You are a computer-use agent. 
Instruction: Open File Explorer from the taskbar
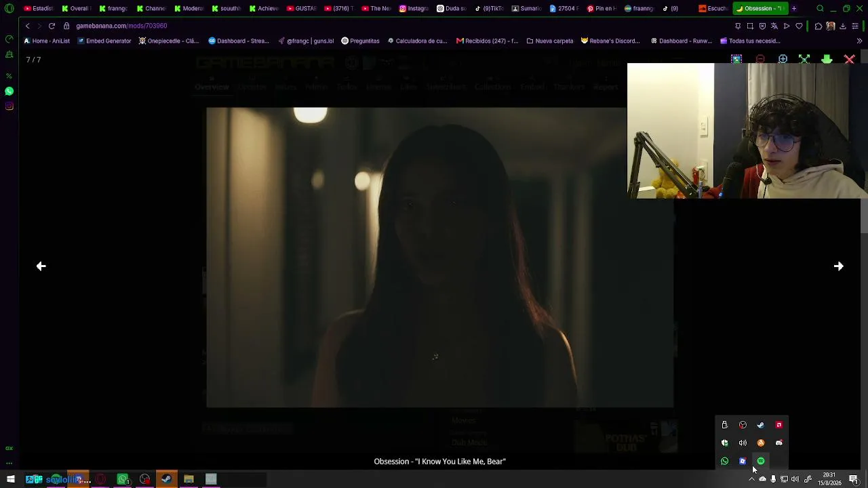point(189,479)
